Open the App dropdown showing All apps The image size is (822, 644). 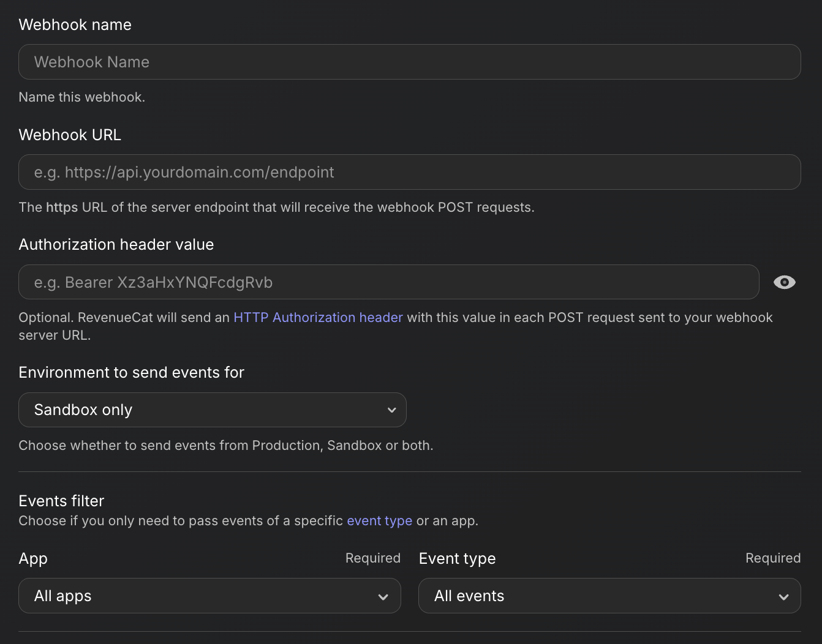tap(209, 596)
